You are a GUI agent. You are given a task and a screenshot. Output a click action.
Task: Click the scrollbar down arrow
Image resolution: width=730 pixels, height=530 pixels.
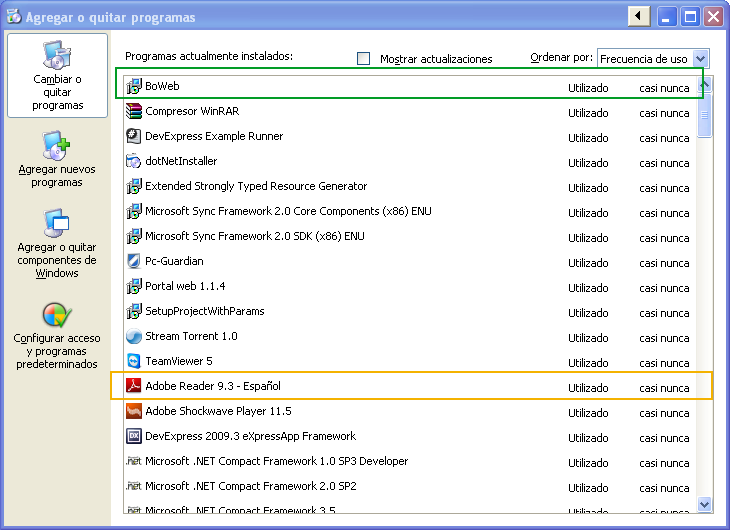click(704, 505)
